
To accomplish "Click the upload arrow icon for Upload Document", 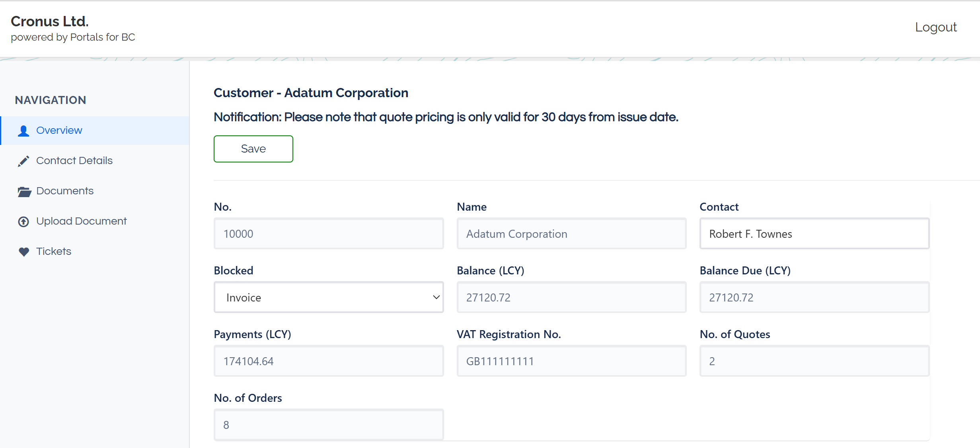I will pyautogui.click(x=23, y=221).
